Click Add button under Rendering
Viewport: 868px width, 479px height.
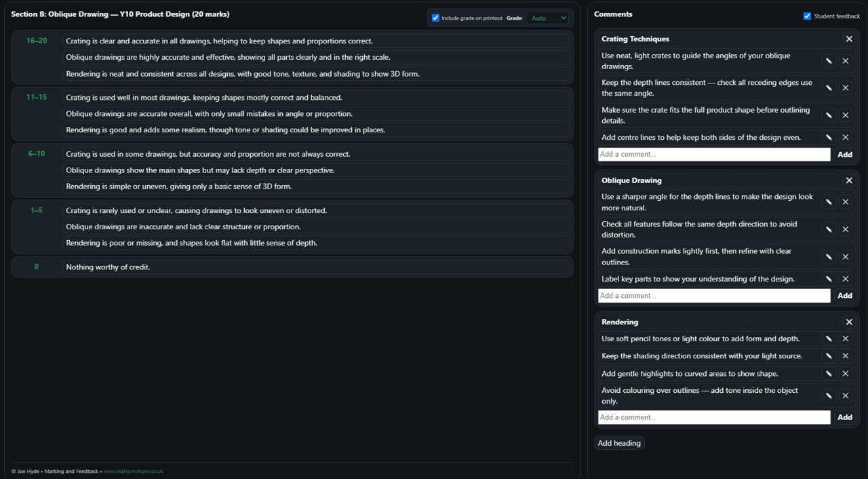click(x=844, y=417)
